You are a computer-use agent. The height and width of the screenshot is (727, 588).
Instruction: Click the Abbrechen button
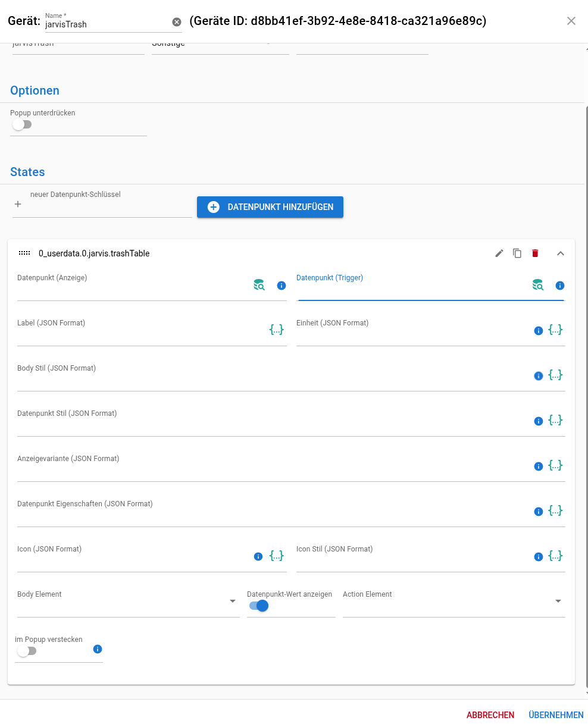point(490,715)
